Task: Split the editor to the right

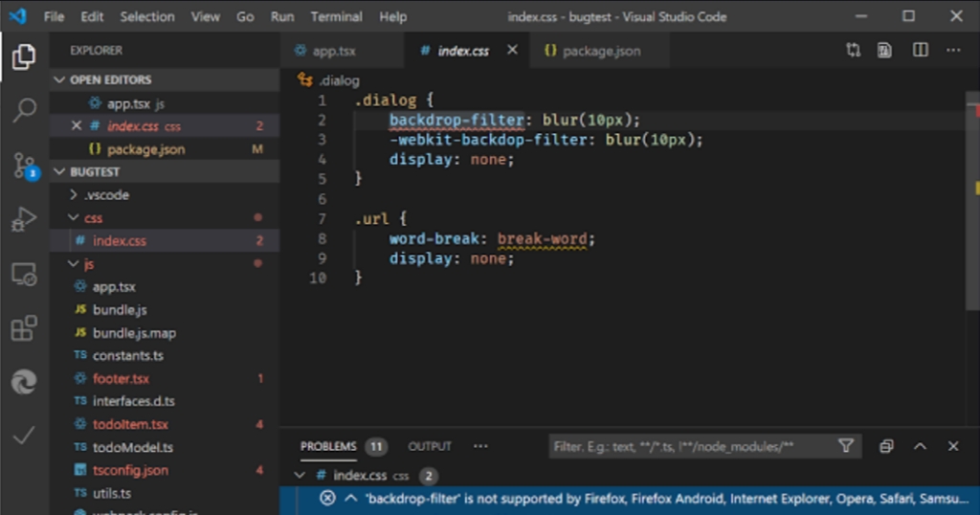Action: click(x=920, y=50)
